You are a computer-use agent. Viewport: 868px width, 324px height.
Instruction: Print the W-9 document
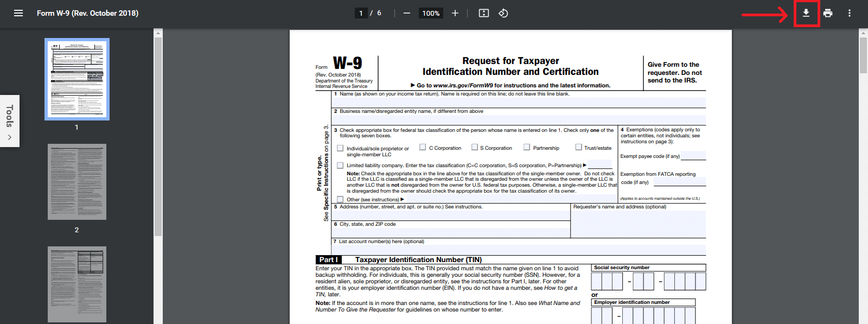tap(828, 13)
